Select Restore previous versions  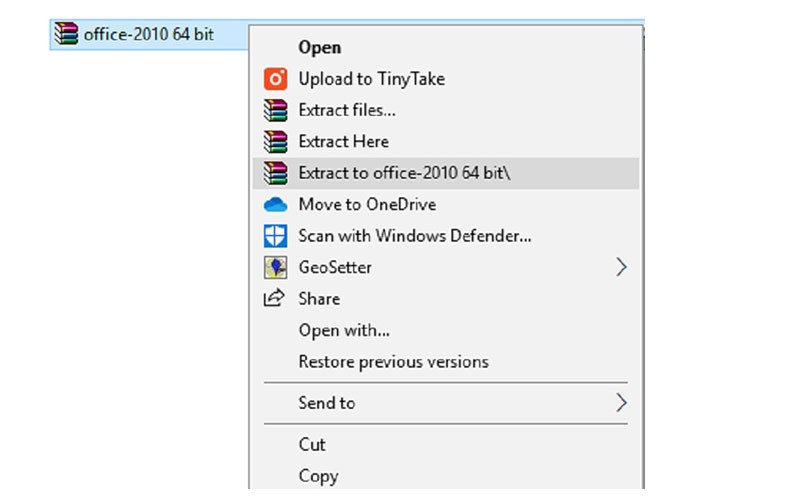point(445,362)
